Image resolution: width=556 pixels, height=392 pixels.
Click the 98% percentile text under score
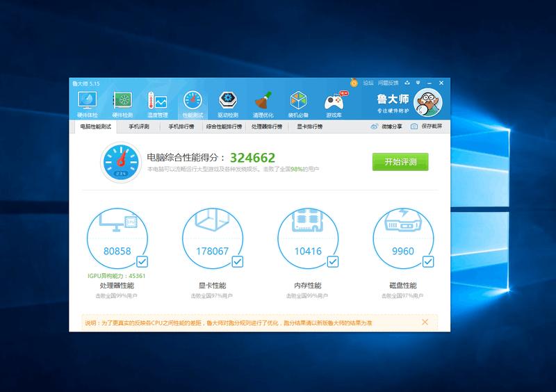click(x=297, y=169)
